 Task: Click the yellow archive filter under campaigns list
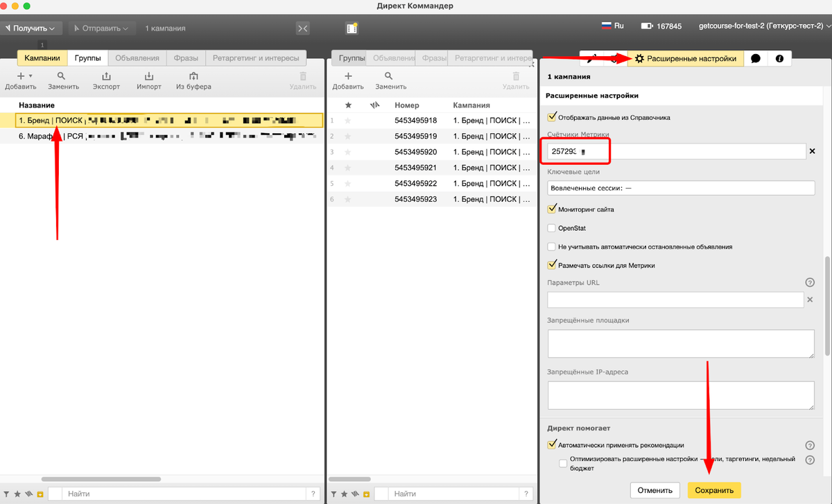[40, 494]
